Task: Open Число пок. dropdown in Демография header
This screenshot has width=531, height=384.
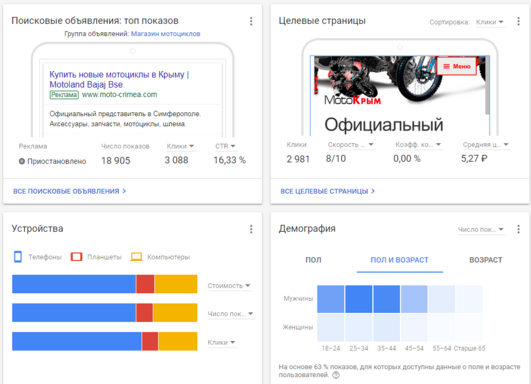Action: pos(481,230)
